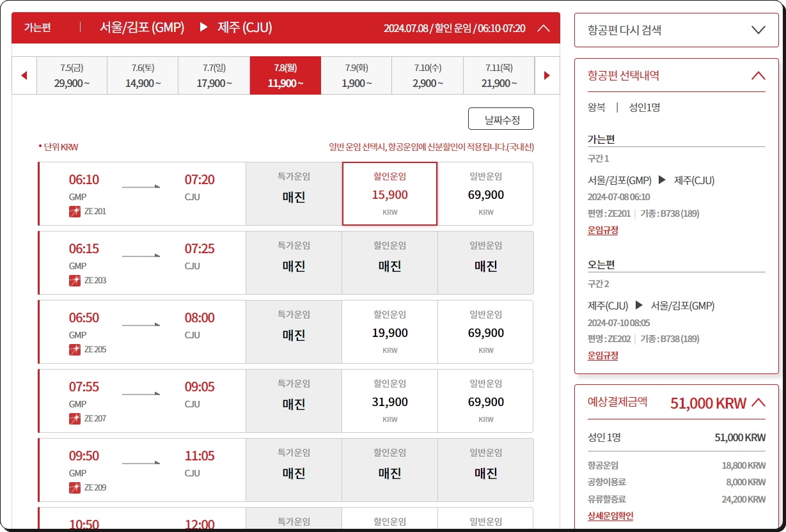Select 7.11(목) date tab
The height and width of the screenshot is (532, 786).
tap(498, 75)
